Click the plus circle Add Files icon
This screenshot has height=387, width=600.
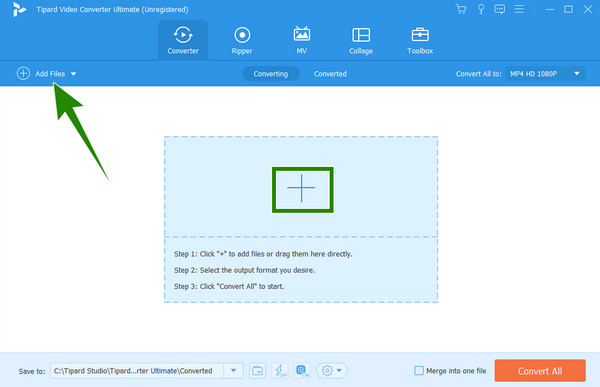click(23, 73)
